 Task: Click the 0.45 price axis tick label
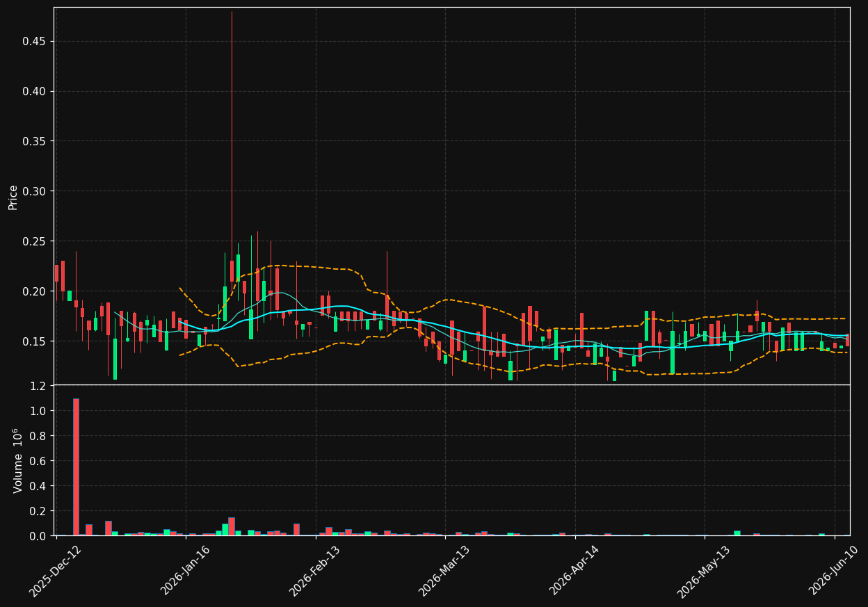point(34,41)
